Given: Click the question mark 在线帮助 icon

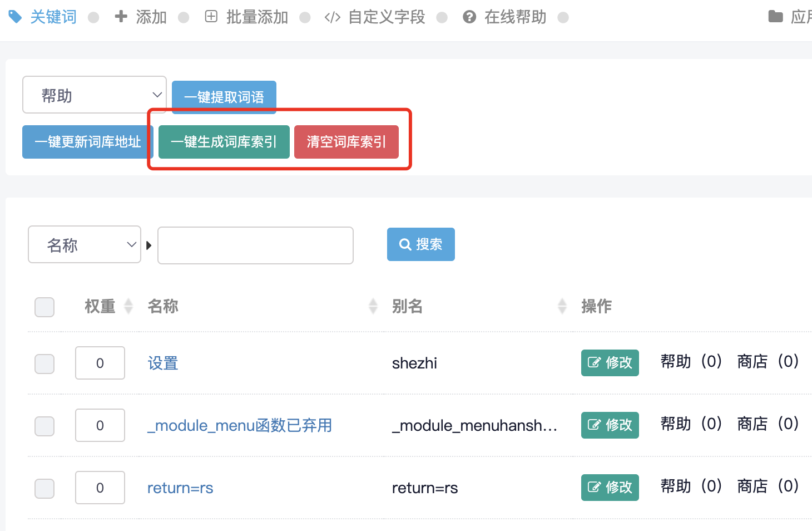Looking at the screenshot, I should [x=469, y=17].
